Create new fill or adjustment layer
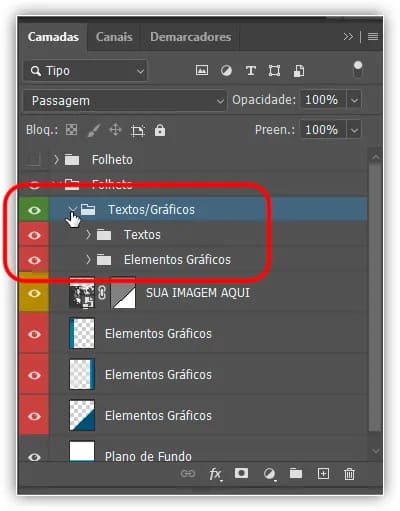400x511 pixels. pos(269,474)
